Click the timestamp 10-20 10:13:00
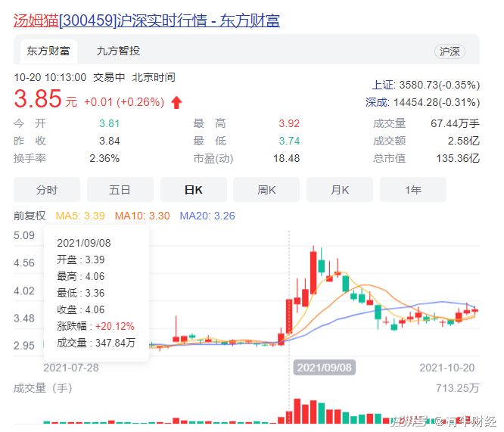Screen dimensions: 504x432 [x=50, y=77]
